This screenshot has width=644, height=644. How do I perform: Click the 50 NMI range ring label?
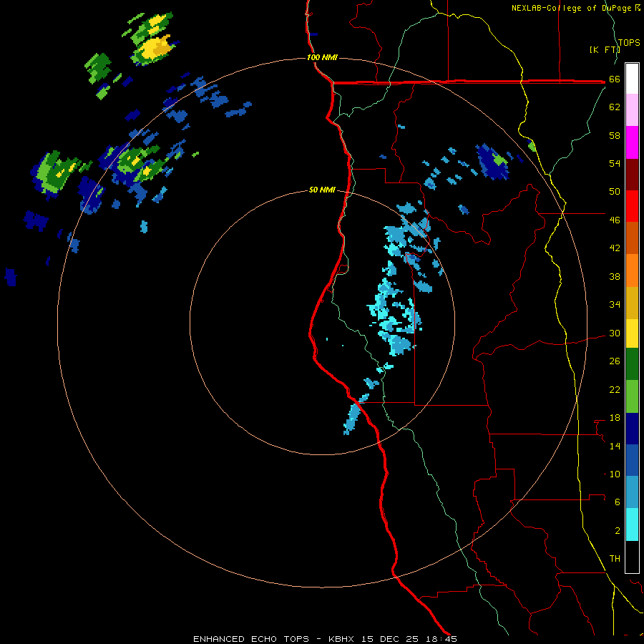pos(322,190)
